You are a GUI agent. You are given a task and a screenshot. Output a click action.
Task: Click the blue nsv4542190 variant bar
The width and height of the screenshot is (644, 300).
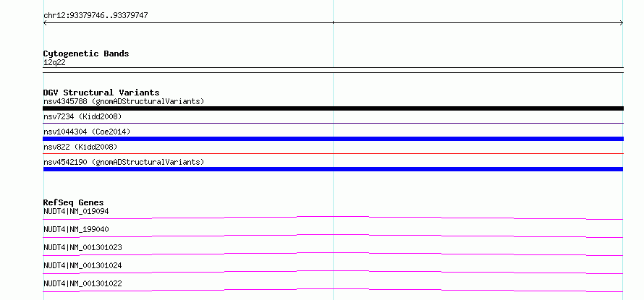pos(333,169)
